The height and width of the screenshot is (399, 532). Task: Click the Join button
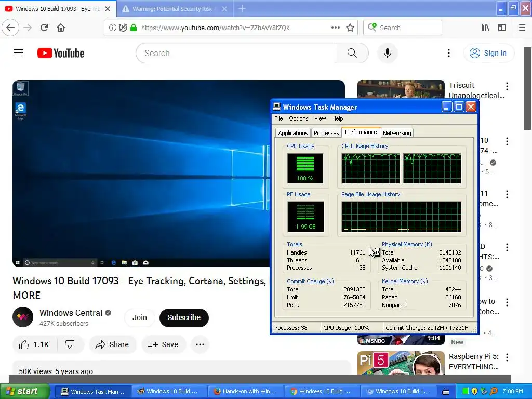[x=139, y=317]
